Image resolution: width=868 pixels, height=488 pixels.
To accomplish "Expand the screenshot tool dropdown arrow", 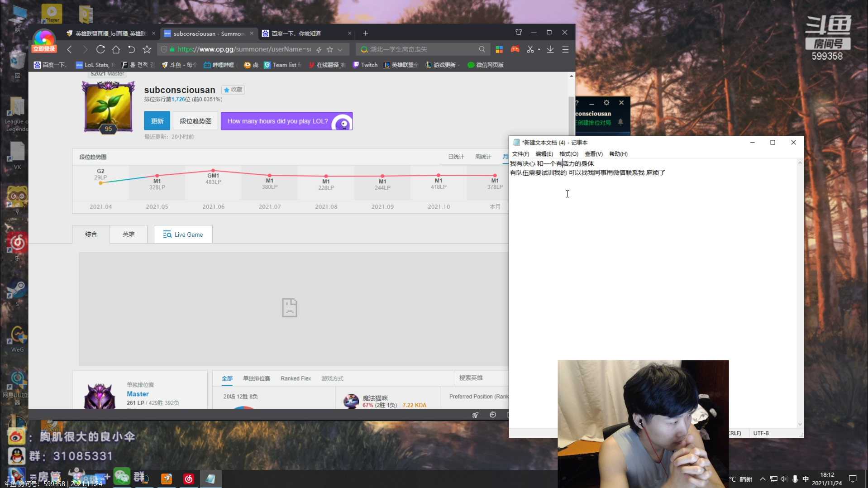I will pos(539,50).
